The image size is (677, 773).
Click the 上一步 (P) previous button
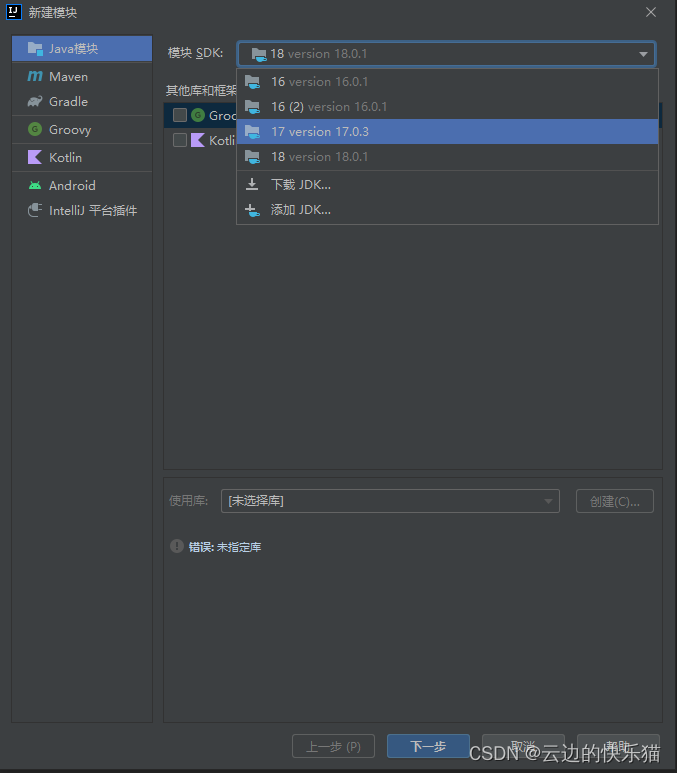click(333, 746)
